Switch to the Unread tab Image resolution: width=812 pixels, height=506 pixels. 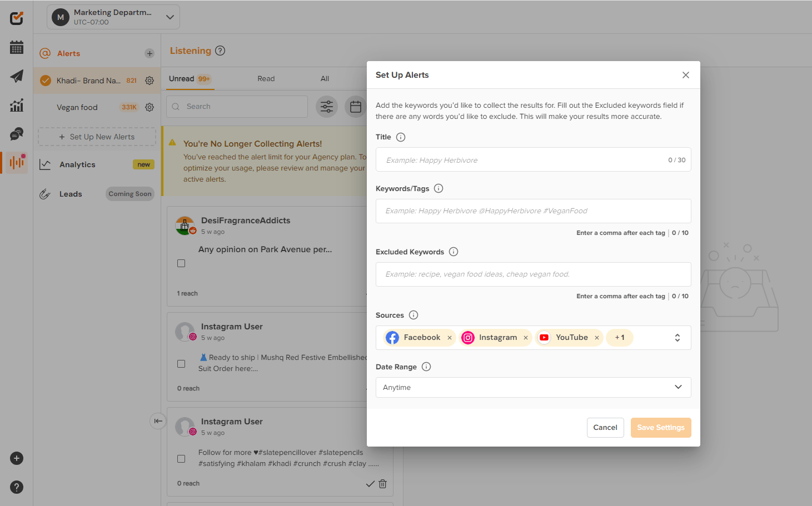[190, 79]
